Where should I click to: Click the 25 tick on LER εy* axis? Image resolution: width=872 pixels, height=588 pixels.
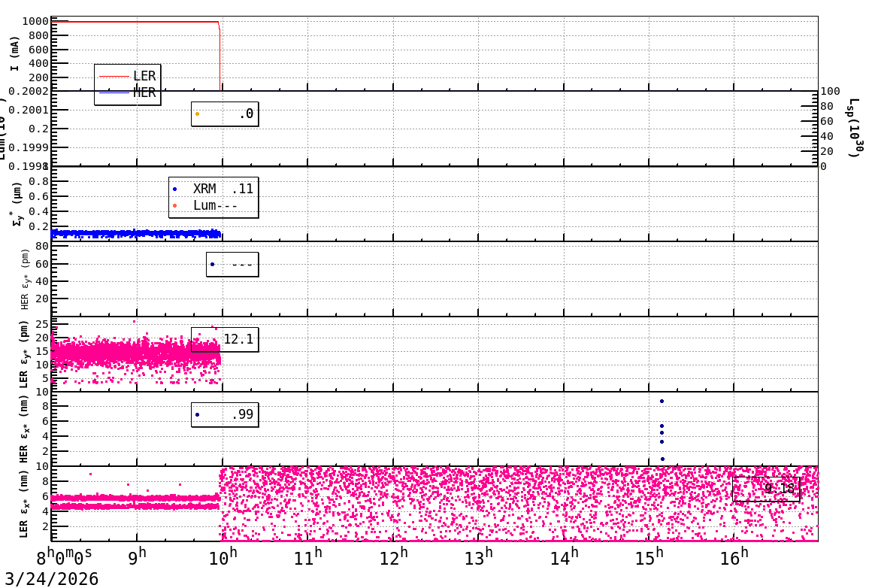42,324
